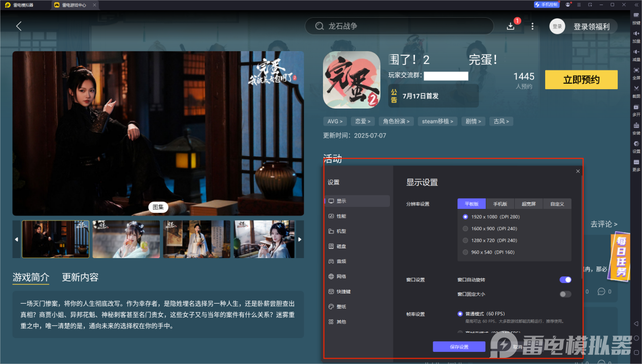Open the 更新内容 tab
642x364 pixels.
pos(80,277)
